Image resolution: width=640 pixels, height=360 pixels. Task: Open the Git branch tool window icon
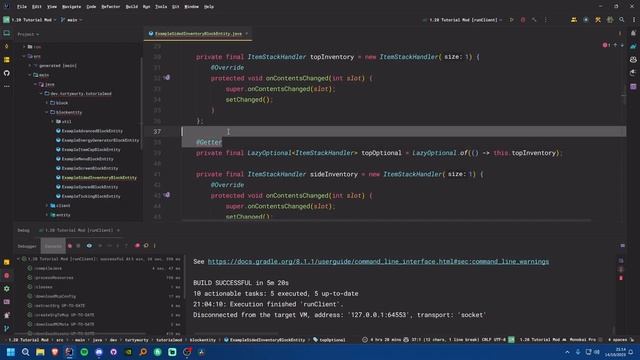click(x=7, y=328)
